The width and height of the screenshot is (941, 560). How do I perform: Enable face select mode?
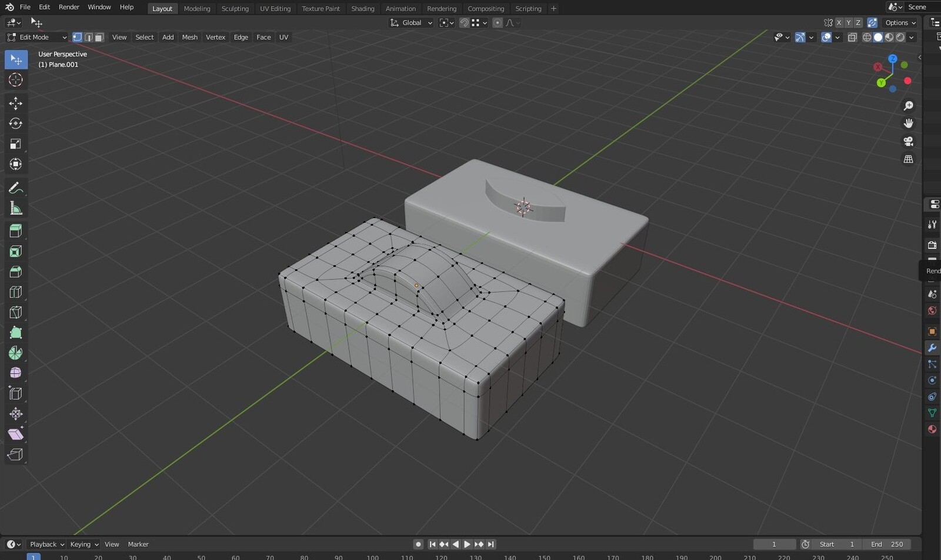click(99, 37)
